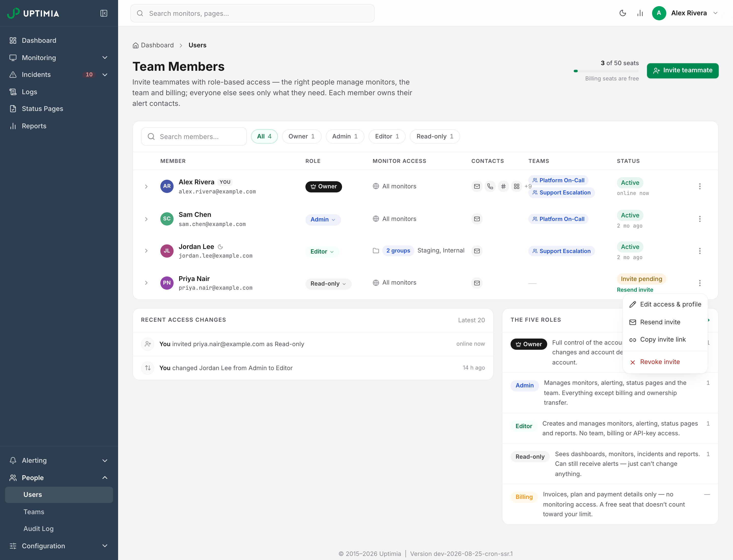Collapse the sidebar with the panel icon
The height and width of the screenshot is (560, 733).
coord(104,13)
